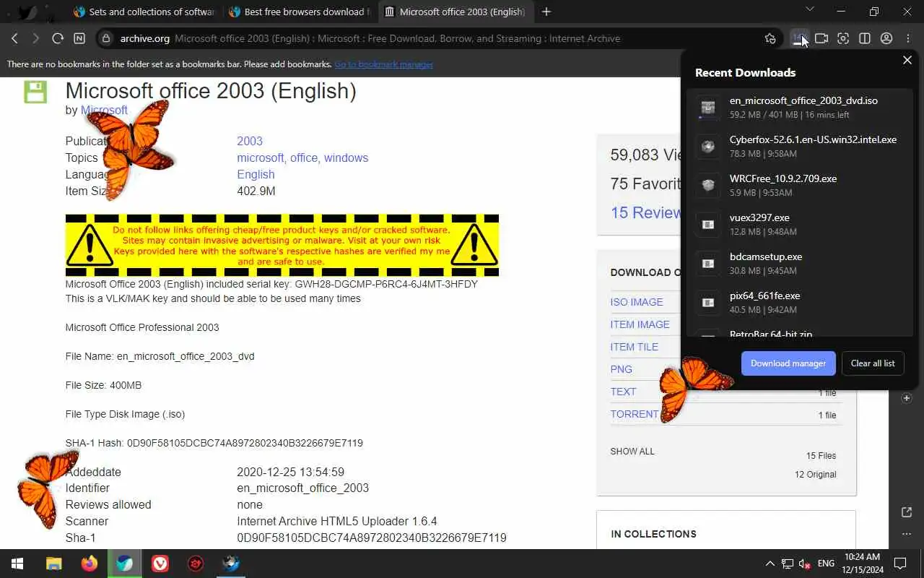Image resolution: width=924 pixels, height=578 pixels.
Task: Download the ITEM TILE option
Action: coord(634,347)
